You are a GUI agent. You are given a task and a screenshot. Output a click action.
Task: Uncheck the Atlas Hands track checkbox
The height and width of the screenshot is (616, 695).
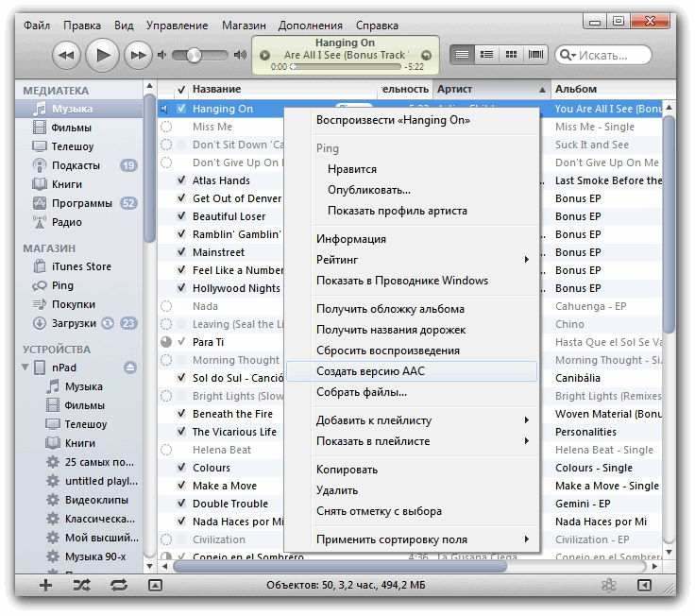point(181,180)
